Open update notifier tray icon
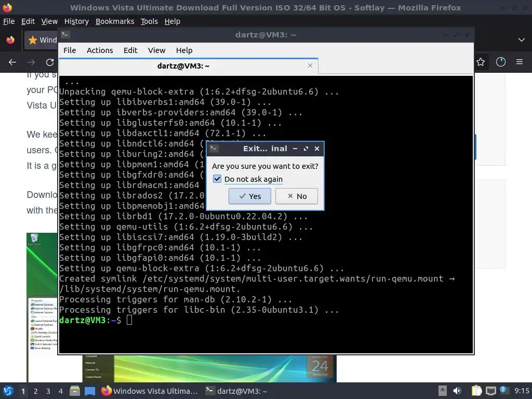Image resolution: width=532 pixels, height=399 pixels. point(504,390)
